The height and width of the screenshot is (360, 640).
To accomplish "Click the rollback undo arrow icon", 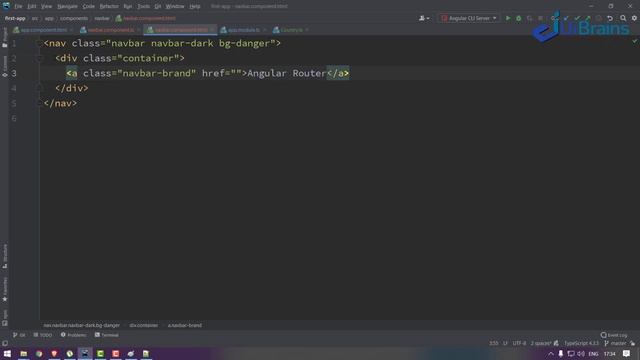I will 610,18.
